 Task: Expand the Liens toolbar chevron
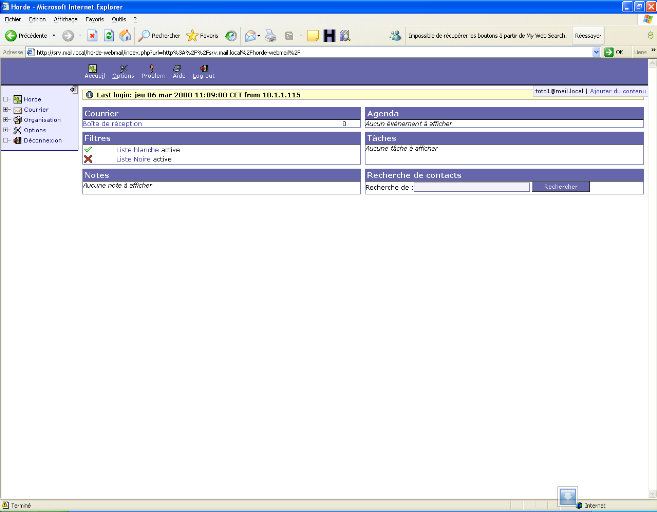pyautogui.click(x=653, y=51)
